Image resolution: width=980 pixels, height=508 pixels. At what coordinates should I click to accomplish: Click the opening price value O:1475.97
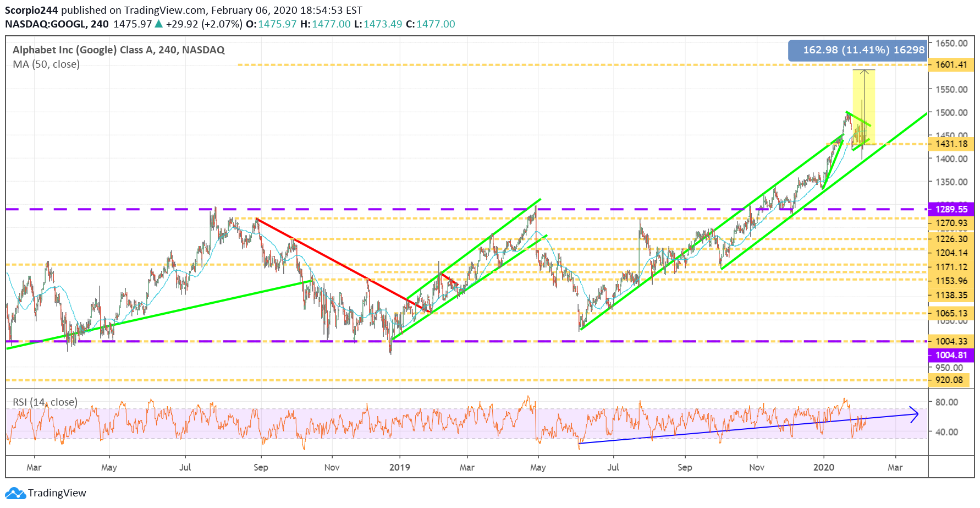(271, 24)
